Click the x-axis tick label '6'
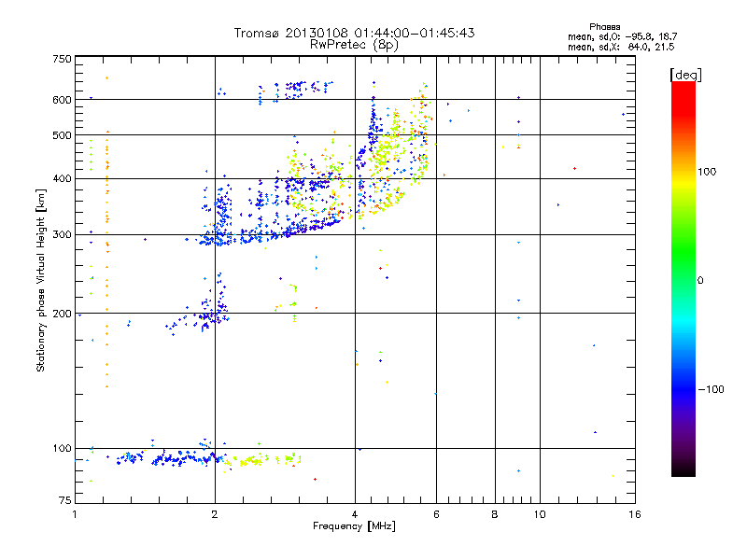The height and width of the screenshot is (560, 747). pyautogui.click(x=436, y=514)
